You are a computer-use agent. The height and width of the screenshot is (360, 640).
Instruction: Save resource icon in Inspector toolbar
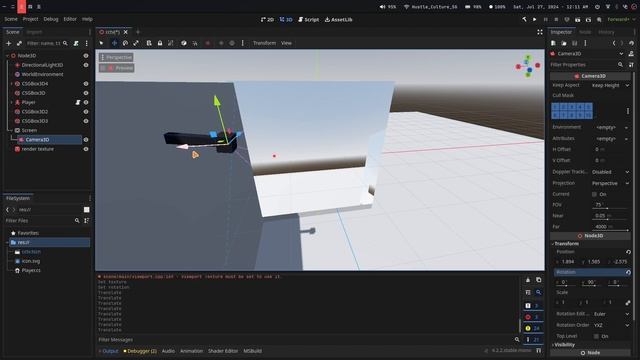[x=575, y=43]
